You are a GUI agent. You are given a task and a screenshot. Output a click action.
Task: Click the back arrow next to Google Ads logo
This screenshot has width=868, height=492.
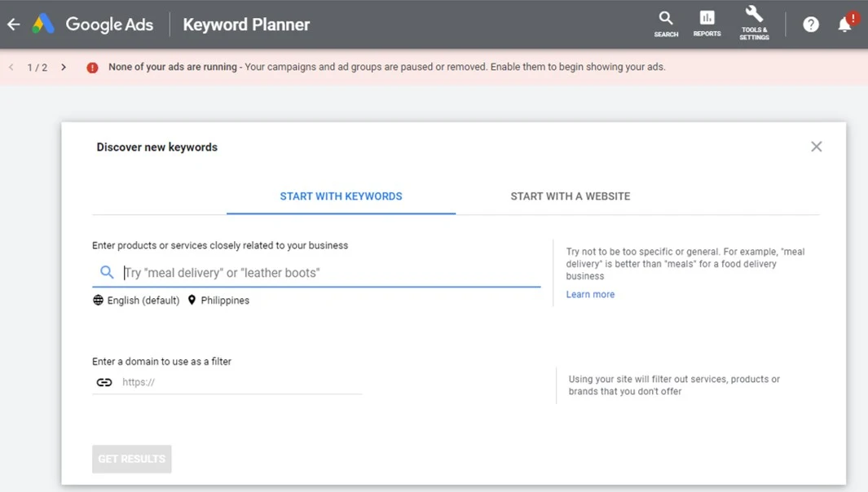pyautogui.click(x=13, y=24)
